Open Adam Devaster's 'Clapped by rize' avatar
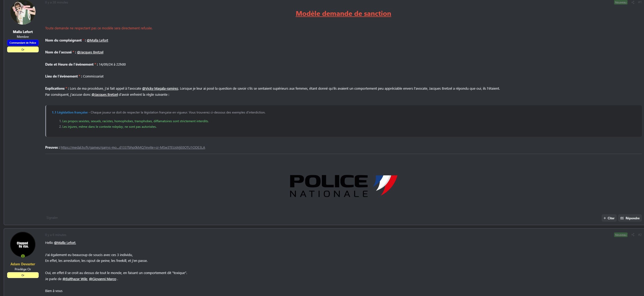The width and height of the screenshot is (644, 296). 23,244
